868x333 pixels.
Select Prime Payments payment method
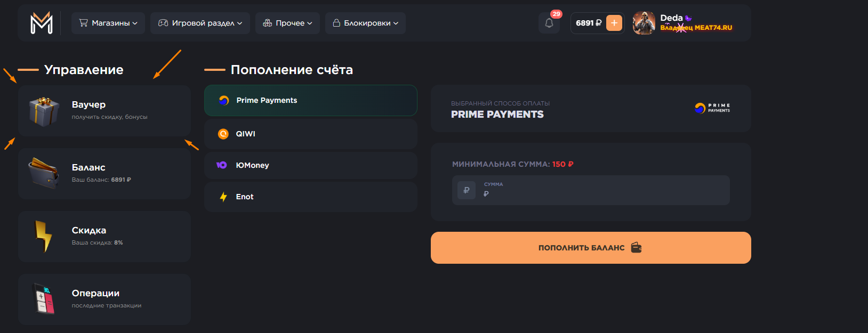(x=310, y=100)
